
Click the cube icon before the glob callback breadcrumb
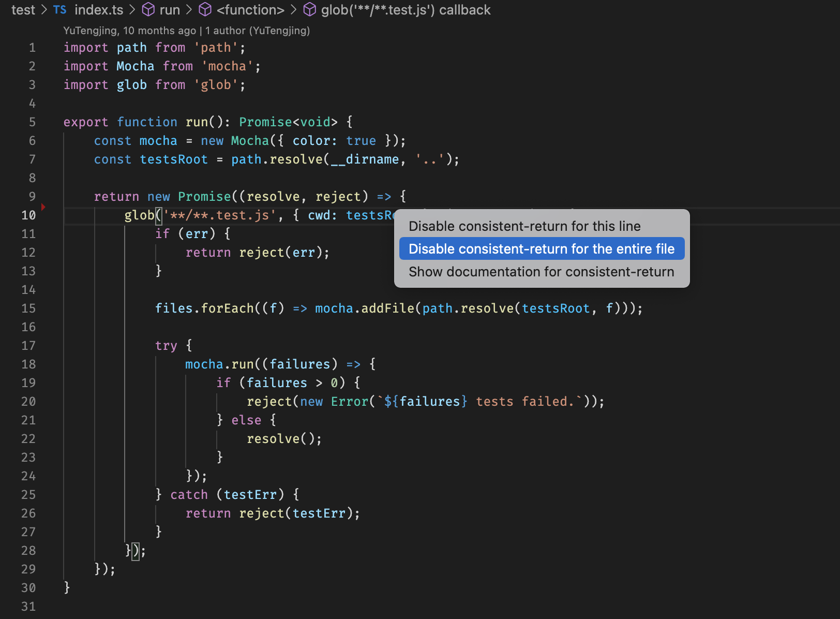click(x=309, y=9)
